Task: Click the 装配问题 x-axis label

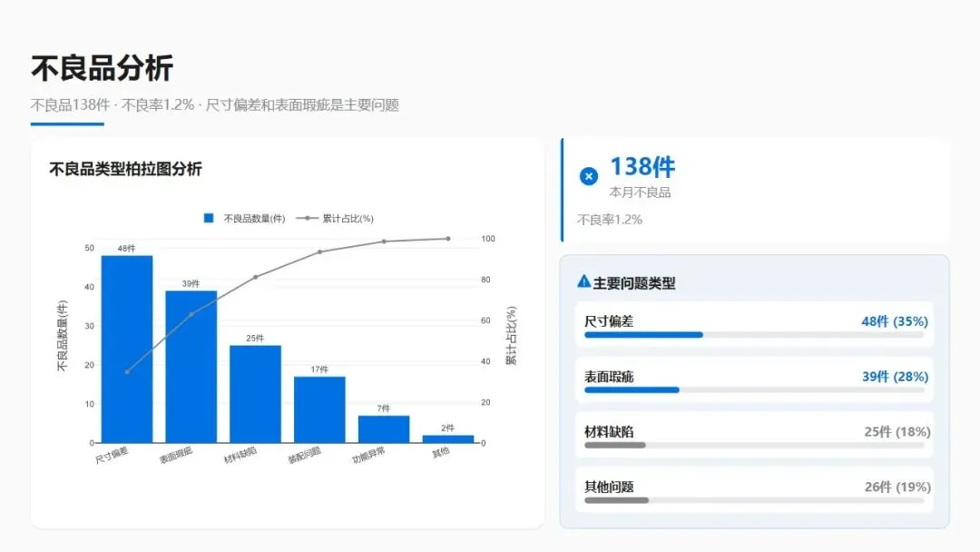Action: 304,455
